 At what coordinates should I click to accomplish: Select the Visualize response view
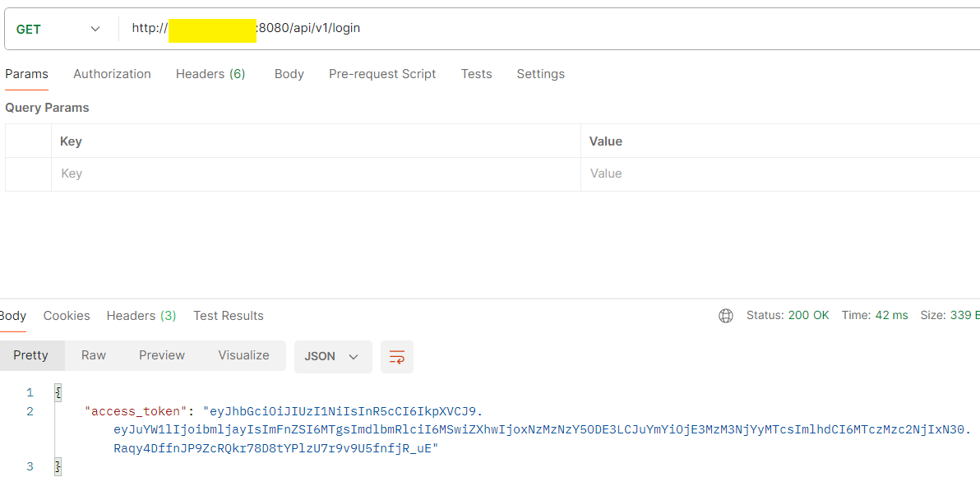(243, 355)
